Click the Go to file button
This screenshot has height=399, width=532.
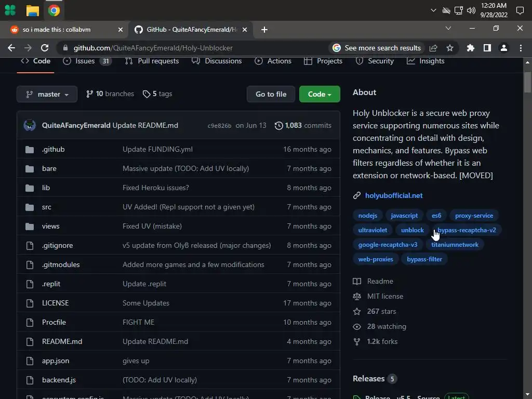click(271, 94)
